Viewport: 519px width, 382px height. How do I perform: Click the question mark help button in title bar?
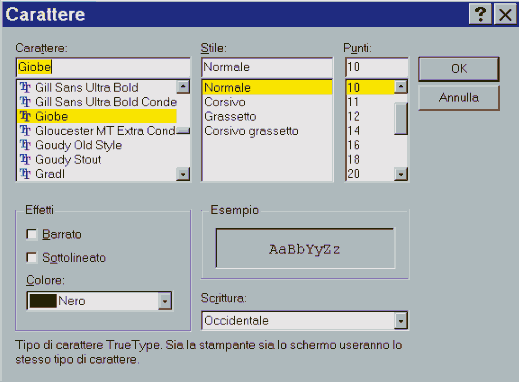tap(480, 14)
